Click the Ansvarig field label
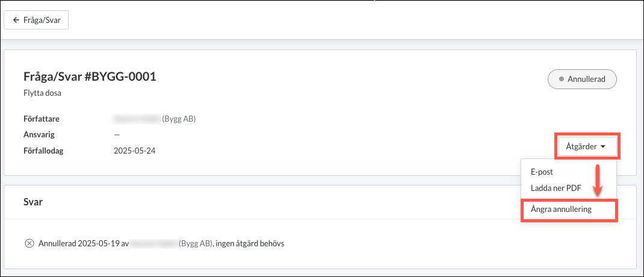Screen dimensions: 644x277 pyautogui.click(x=40, y=135)
